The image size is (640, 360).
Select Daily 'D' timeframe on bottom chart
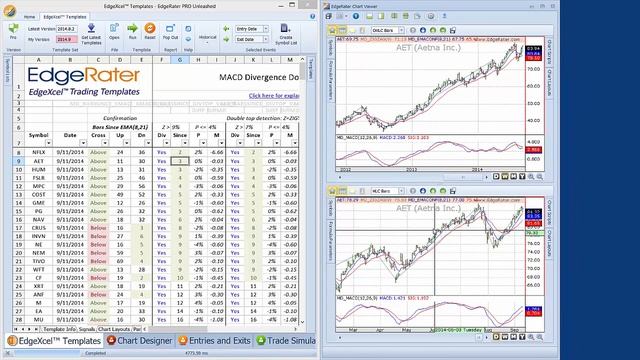(496, 337)
